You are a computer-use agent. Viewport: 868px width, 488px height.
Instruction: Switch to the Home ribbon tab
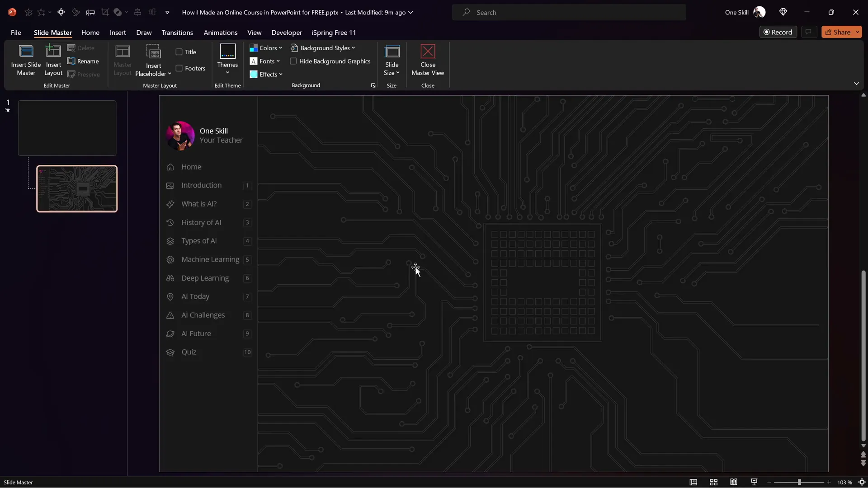tap(90, 33)
